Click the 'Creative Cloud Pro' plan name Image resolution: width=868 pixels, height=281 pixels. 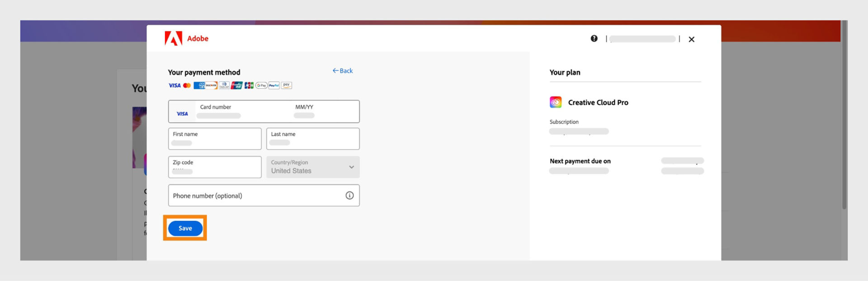598,103
